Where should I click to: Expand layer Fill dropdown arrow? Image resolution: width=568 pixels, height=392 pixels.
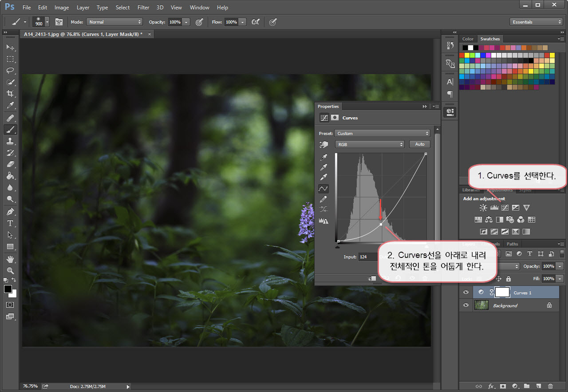[x=560, y=278]
